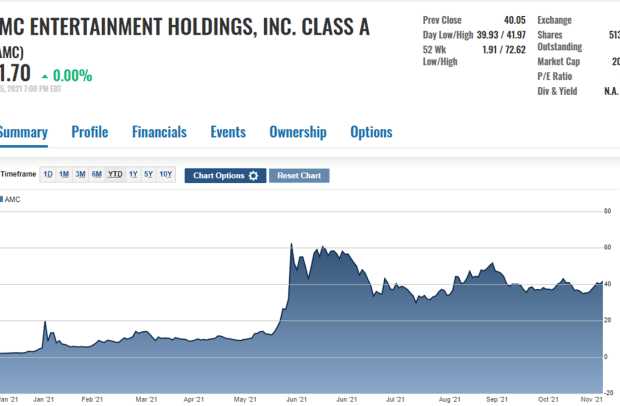
Task: Click the Div & Yield label
Action: [557, 91]
